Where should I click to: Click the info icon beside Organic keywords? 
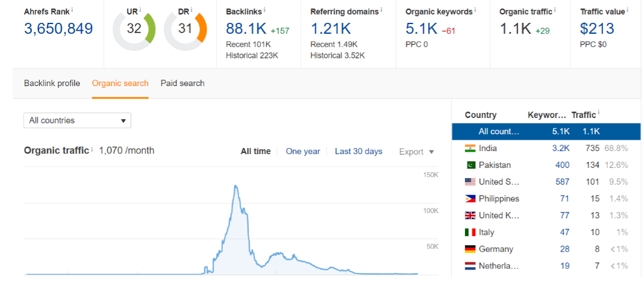click(476, 10)
